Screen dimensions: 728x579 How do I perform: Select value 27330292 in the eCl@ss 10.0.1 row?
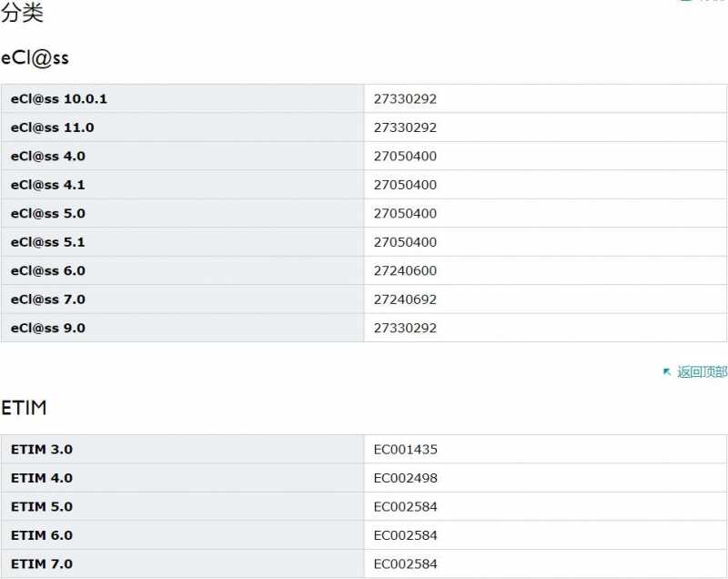tap(405, 99)
